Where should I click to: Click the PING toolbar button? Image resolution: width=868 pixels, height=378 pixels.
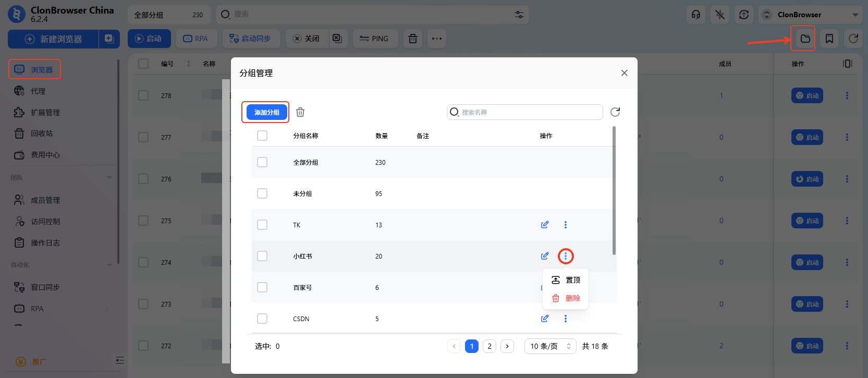[x=375, y=39]
